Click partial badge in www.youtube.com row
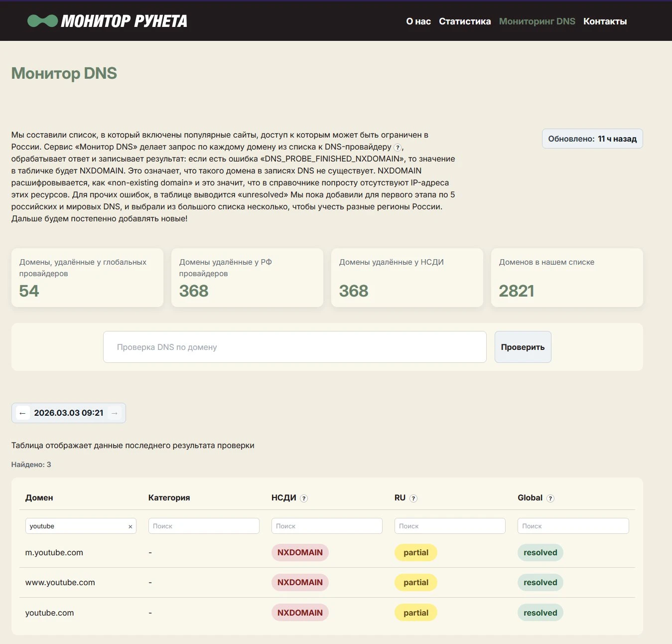The width and height of the screenshot is (672, 644). (x=416, y=582)
